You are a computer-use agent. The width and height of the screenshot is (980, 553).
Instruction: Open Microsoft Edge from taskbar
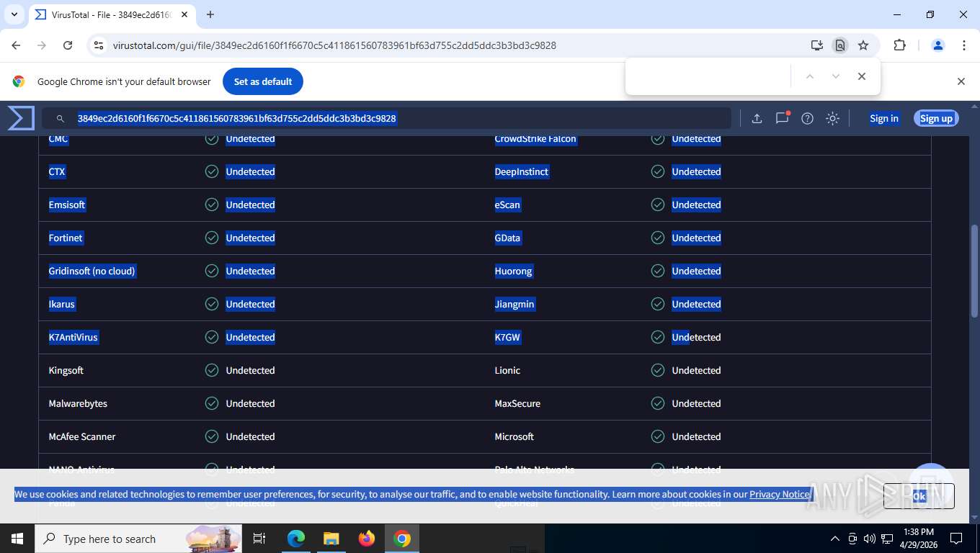(296, 539)
